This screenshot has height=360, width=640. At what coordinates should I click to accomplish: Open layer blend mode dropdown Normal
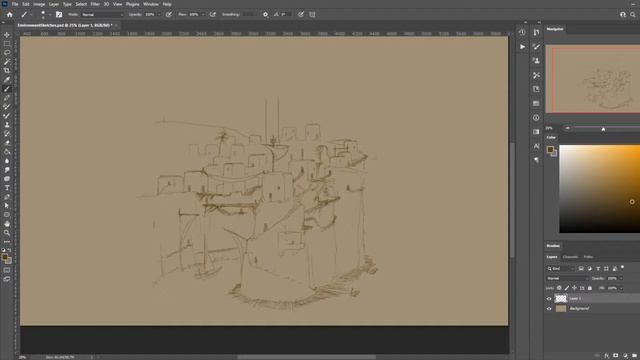[x=567, y=278]
